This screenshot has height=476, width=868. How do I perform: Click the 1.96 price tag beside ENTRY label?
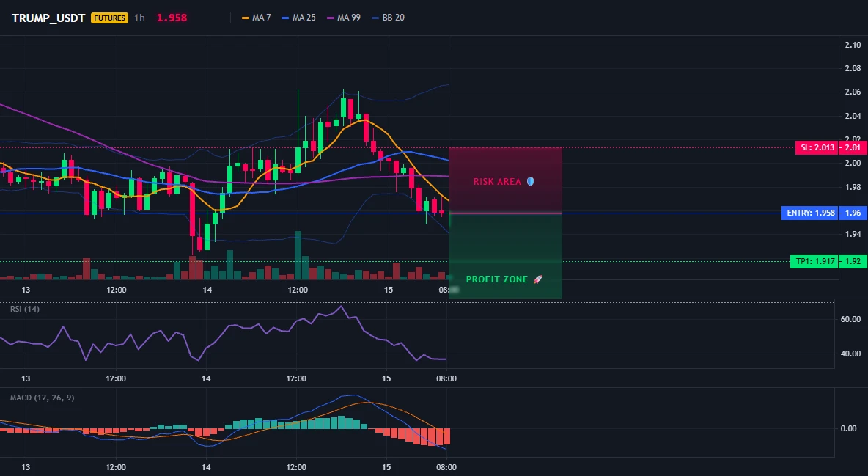[x=852, y=213]
